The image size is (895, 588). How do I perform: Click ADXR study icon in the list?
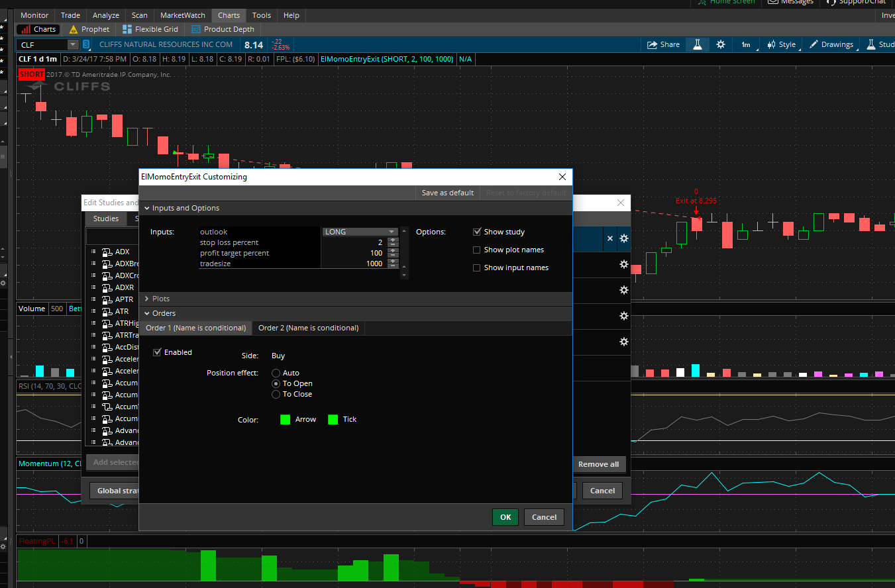pyautogui.click(x=107, y=287)
